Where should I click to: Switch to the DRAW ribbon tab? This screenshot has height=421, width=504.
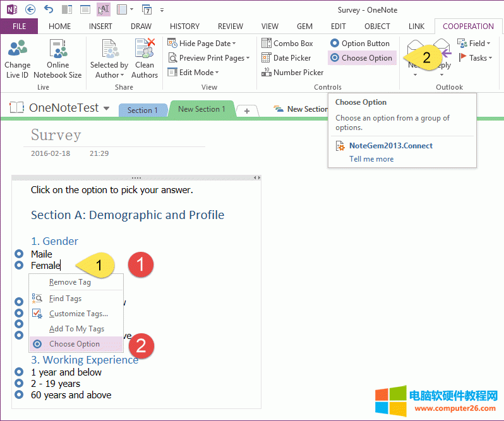click(x=141, y=27)
